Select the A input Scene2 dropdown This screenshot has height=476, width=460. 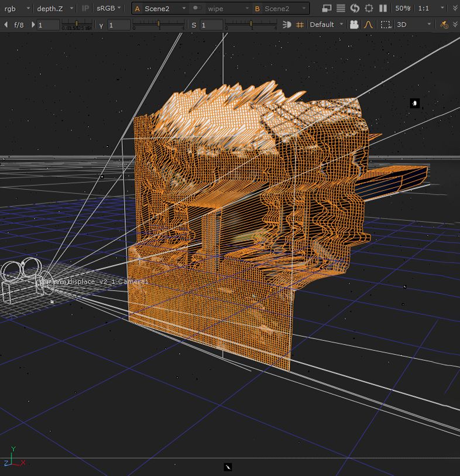[x=160, y=9]
